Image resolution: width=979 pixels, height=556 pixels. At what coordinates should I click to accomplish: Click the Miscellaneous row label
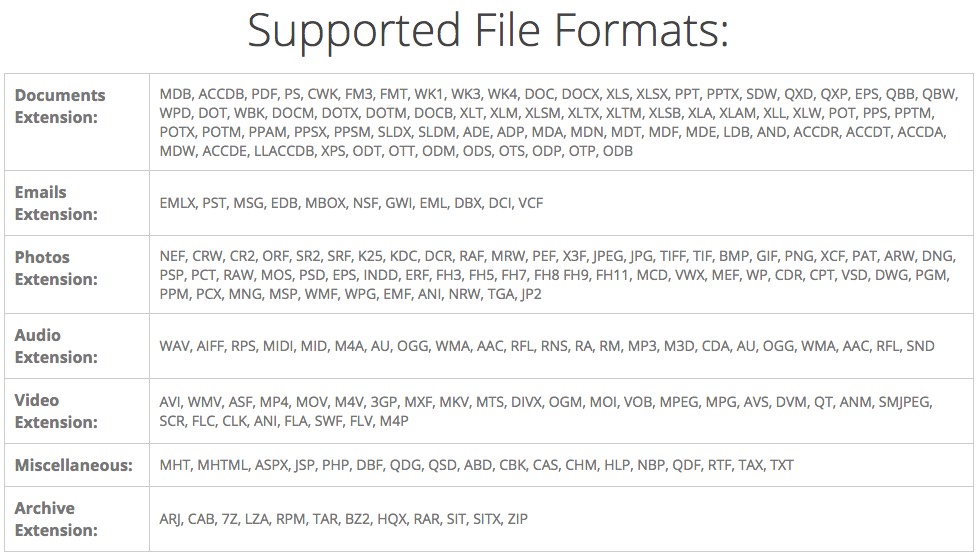[x=74, y=465]
